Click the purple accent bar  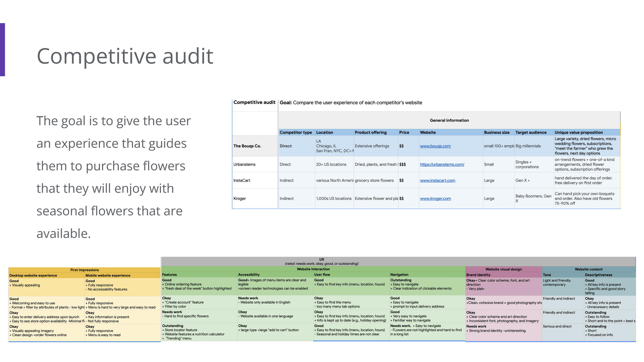[2, 50]
